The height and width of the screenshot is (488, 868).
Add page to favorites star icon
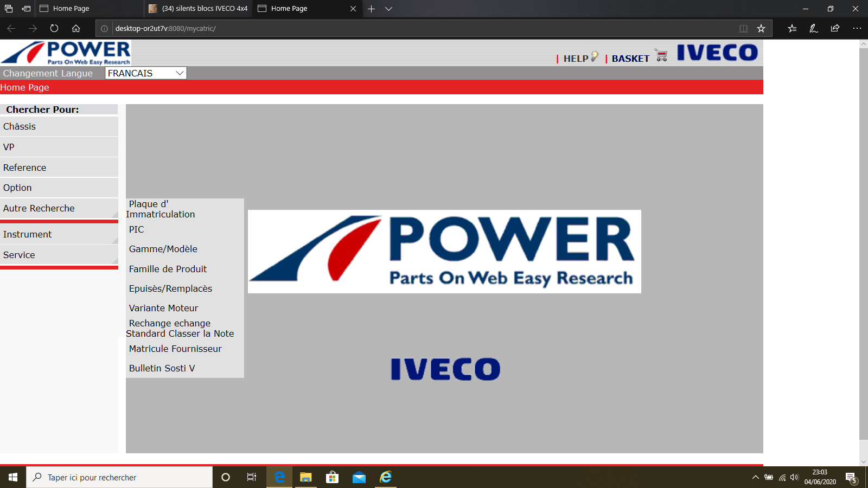point(761,29)
